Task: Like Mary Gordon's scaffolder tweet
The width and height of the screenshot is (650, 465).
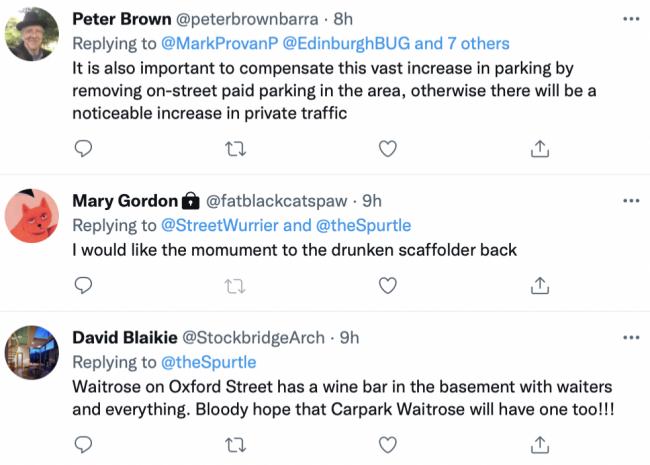Action: (388, 286)
